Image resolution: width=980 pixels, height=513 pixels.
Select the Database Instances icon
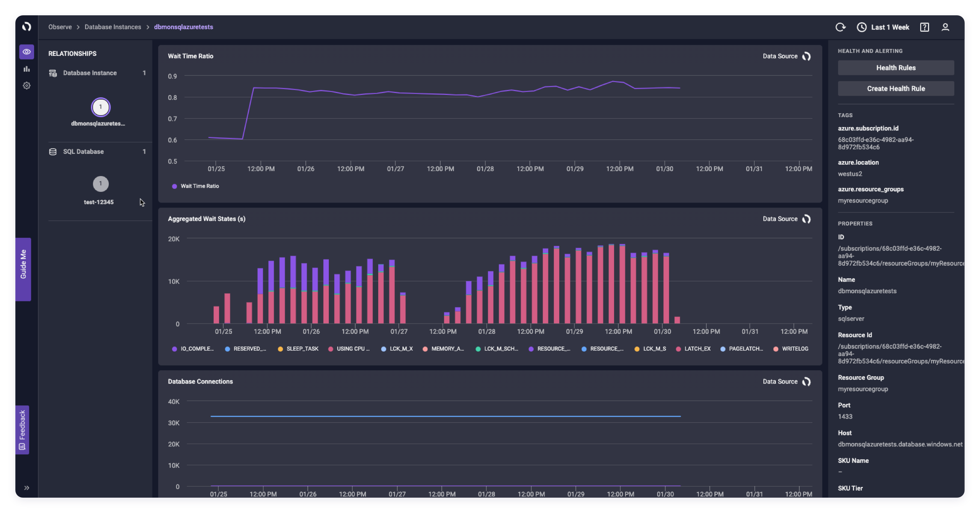pyautogui.click(x=53, y=73)
